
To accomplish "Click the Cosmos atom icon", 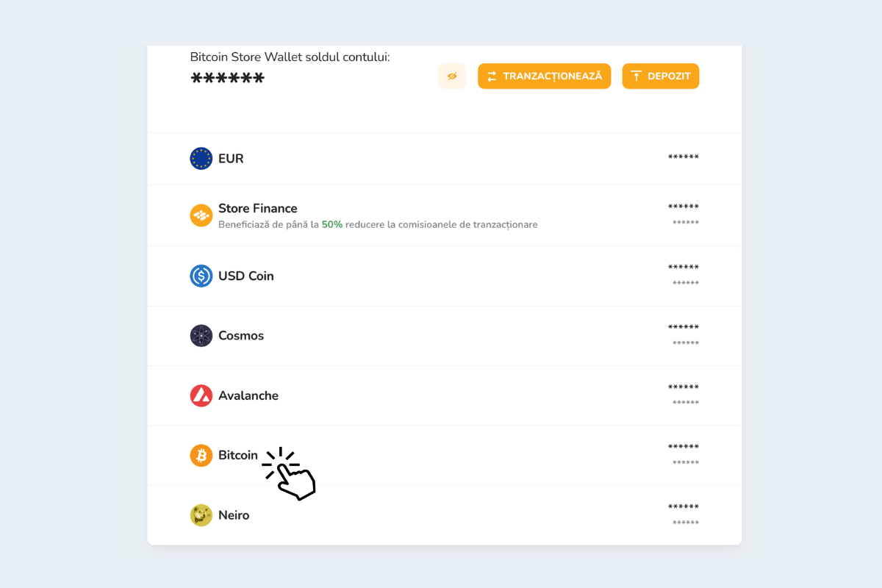I will (201, 335).
